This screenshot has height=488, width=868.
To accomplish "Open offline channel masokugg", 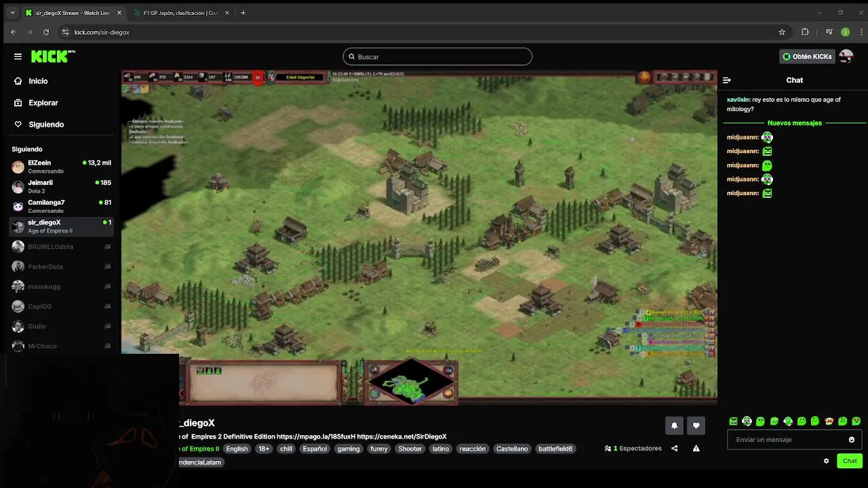I will coord(61,286).
